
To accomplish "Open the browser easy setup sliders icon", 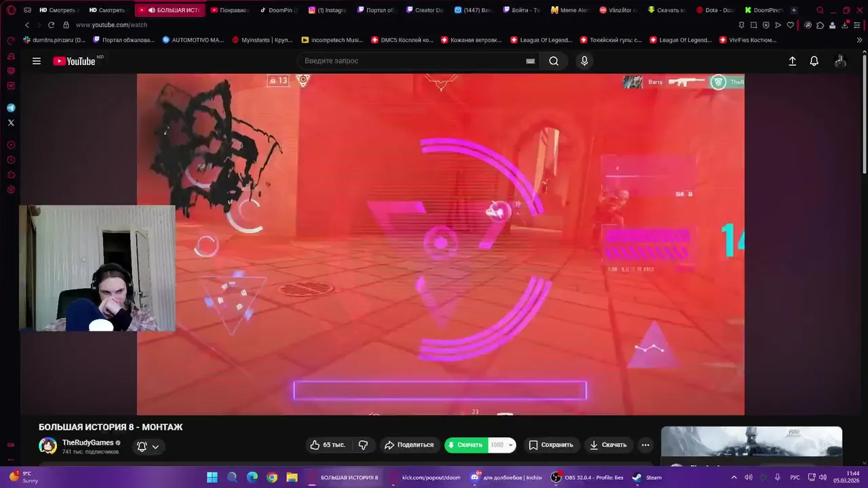I will (x=858, y=25).
